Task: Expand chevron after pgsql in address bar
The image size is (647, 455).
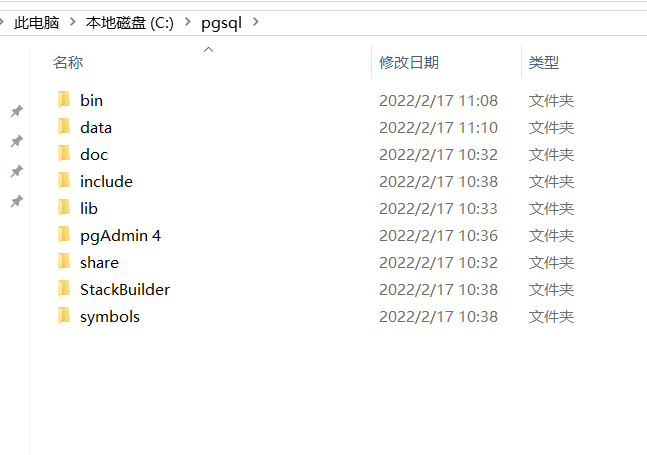Action: click(256, 21)
